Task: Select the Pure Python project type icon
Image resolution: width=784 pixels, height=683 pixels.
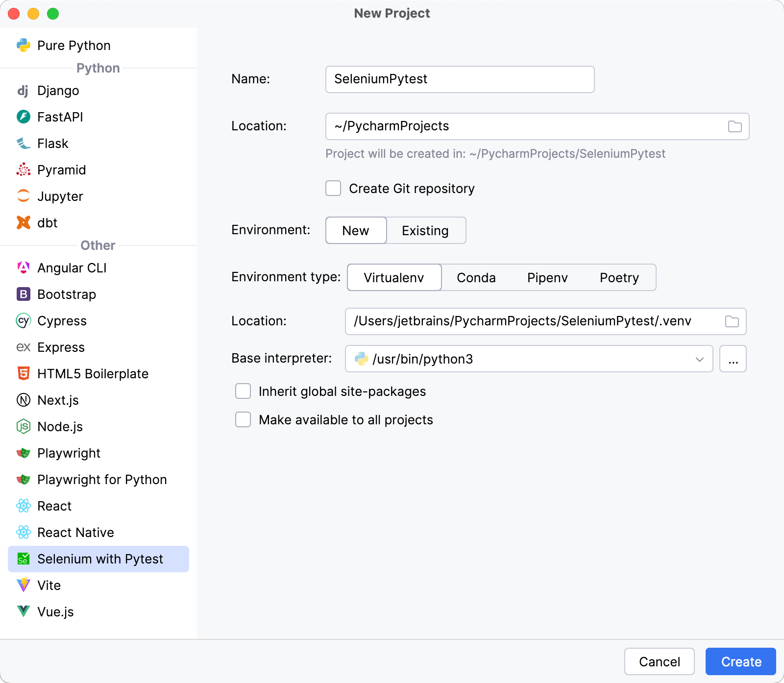Action: tap(24, 45)
